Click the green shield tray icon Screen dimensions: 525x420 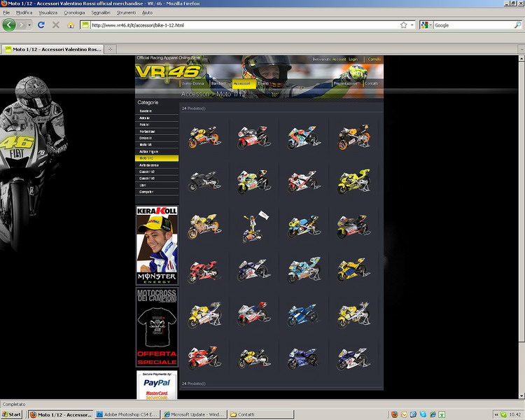coord(503,414)
